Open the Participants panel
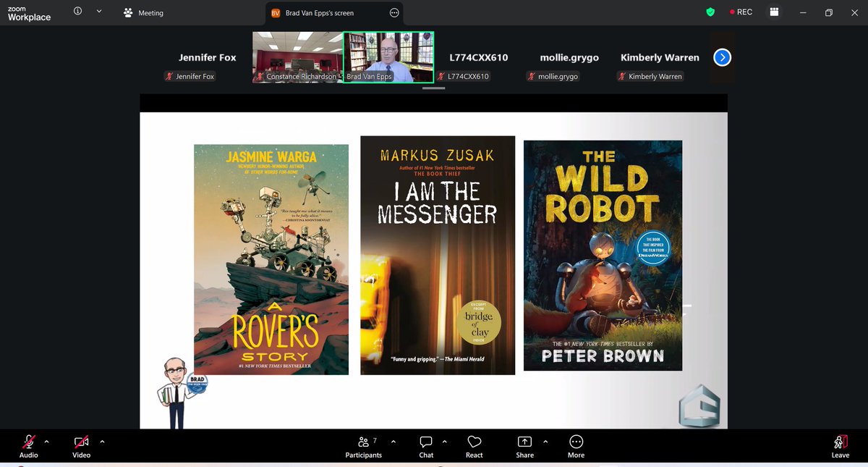 point(363,446)
